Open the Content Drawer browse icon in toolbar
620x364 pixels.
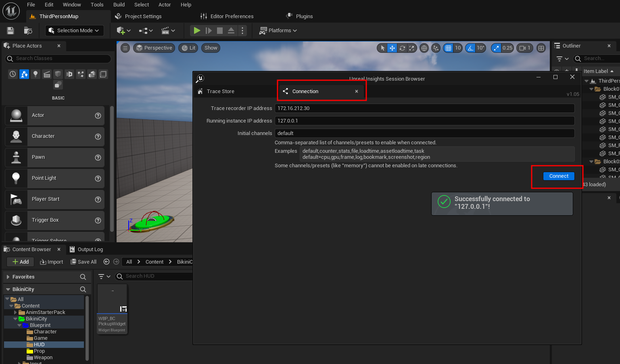[x=28, y=31]
